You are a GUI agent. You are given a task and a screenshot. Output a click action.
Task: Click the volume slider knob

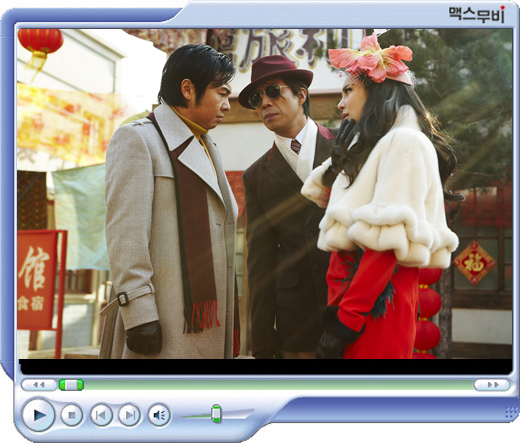pos(216,414)
